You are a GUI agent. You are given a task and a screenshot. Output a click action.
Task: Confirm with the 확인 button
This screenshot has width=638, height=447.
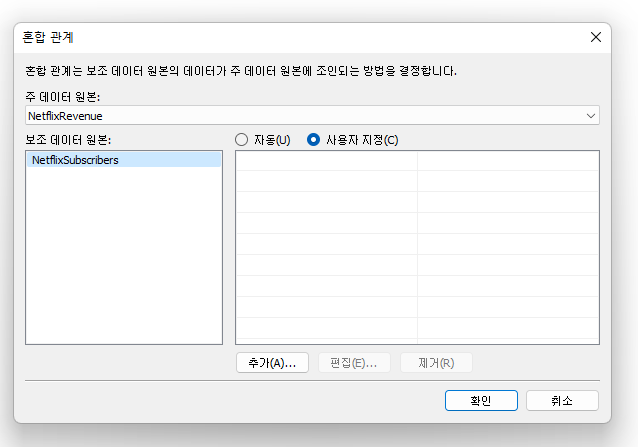[x=481, y=401]
